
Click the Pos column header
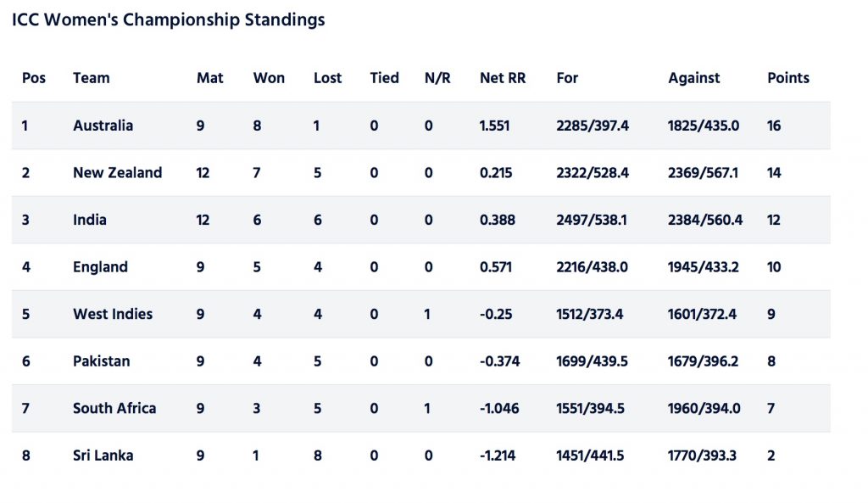[x=34, y=78]
